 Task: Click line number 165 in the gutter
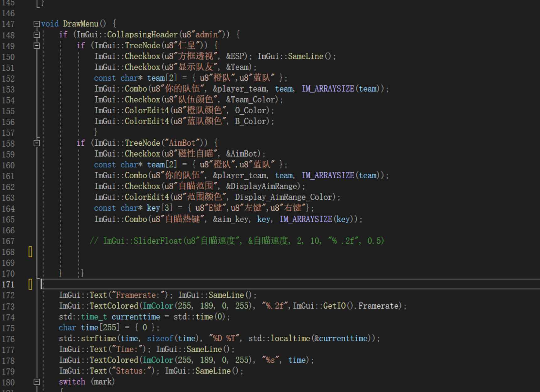click(x=9, y=219)
